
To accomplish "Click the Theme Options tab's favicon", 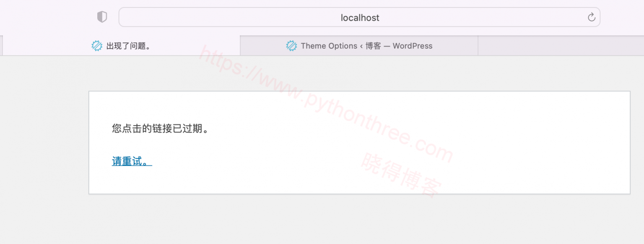I will 291,46.
